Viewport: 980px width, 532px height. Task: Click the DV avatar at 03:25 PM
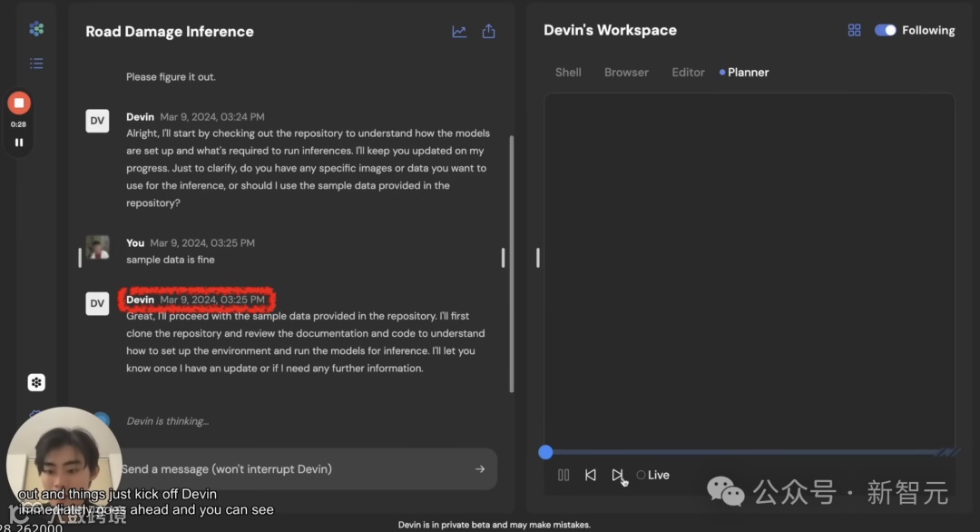click(97, 303)
